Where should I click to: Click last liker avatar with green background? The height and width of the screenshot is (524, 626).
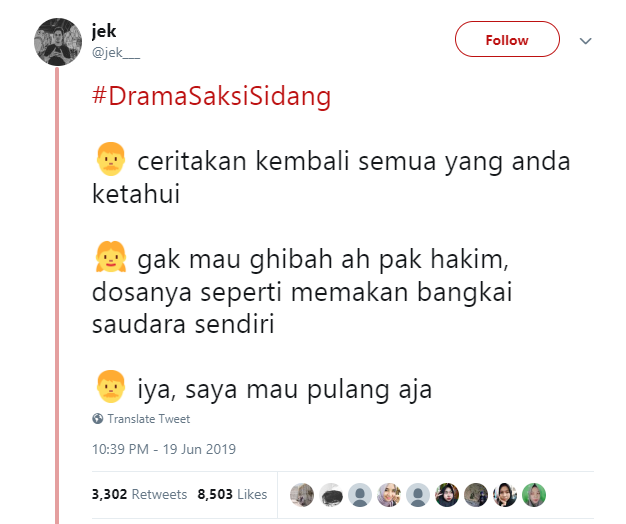click(534, 495)
